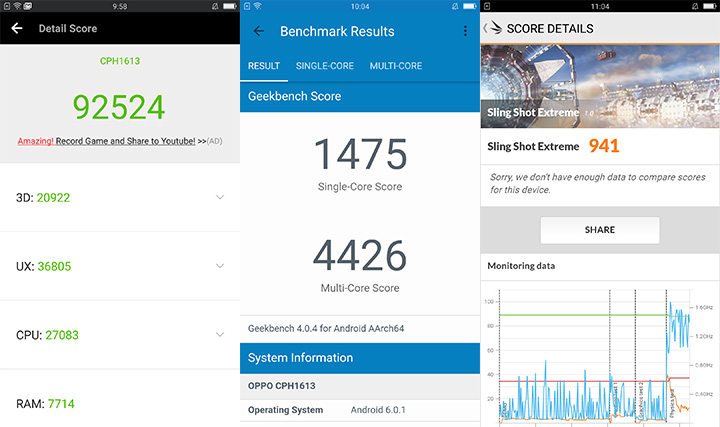Image resolution: width=720 pixels, height=427 pixels.
Task: Switch to the SINGLE-CORE tab
Action: tap(324, 66)
